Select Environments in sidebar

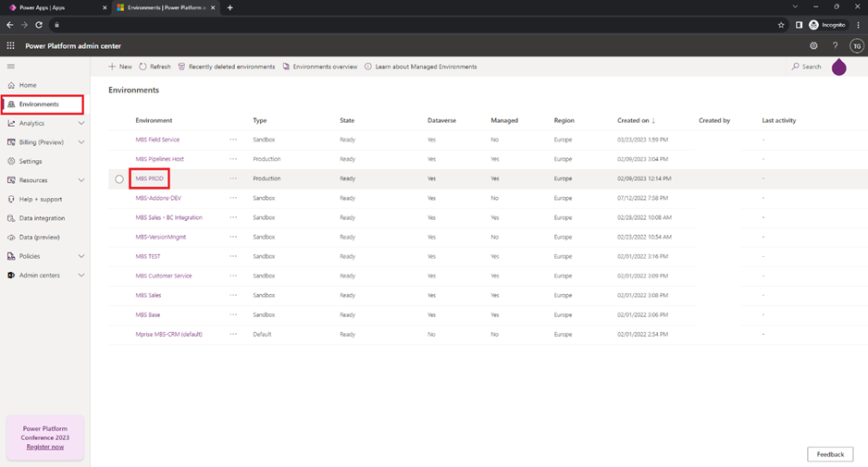(x=43, y=104)
